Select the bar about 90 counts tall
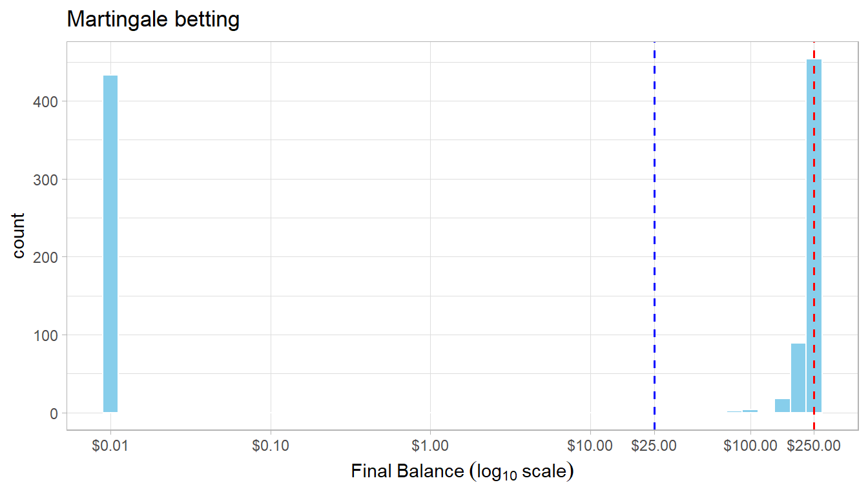Viewport: 868px width, 496px height. [798, 378]
